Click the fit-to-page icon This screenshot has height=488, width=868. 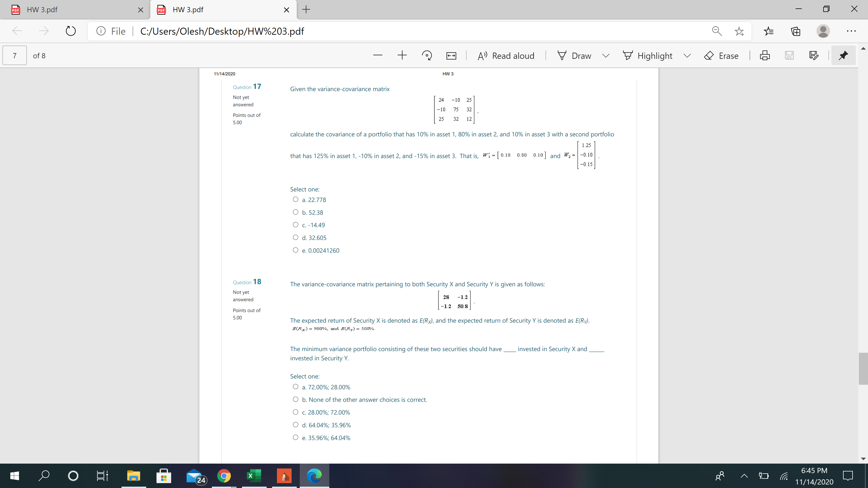(x=451, y=55)
